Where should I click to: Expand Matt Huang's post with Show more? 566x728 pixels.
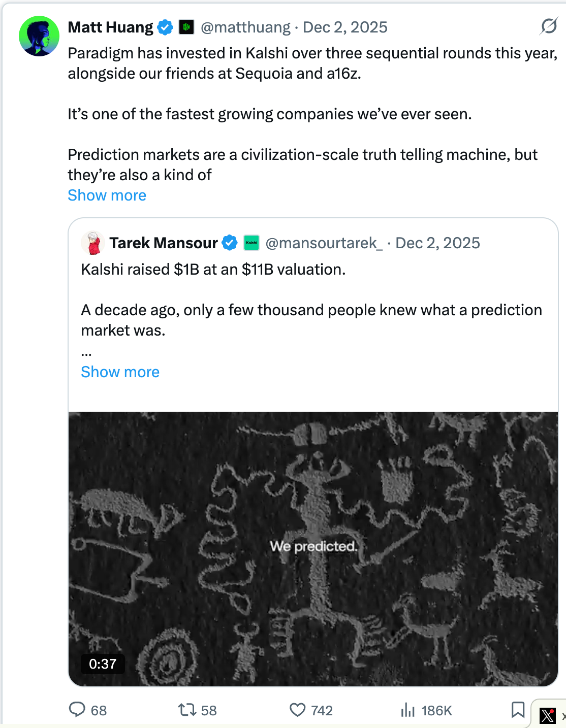pyautogui.click(x=107, y=195)
